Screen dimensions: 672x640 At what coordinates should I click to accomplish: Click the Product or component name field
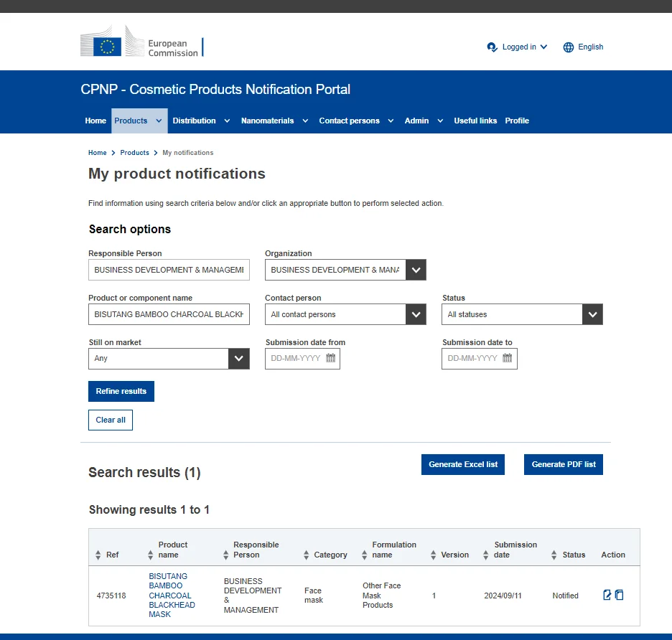169,314
